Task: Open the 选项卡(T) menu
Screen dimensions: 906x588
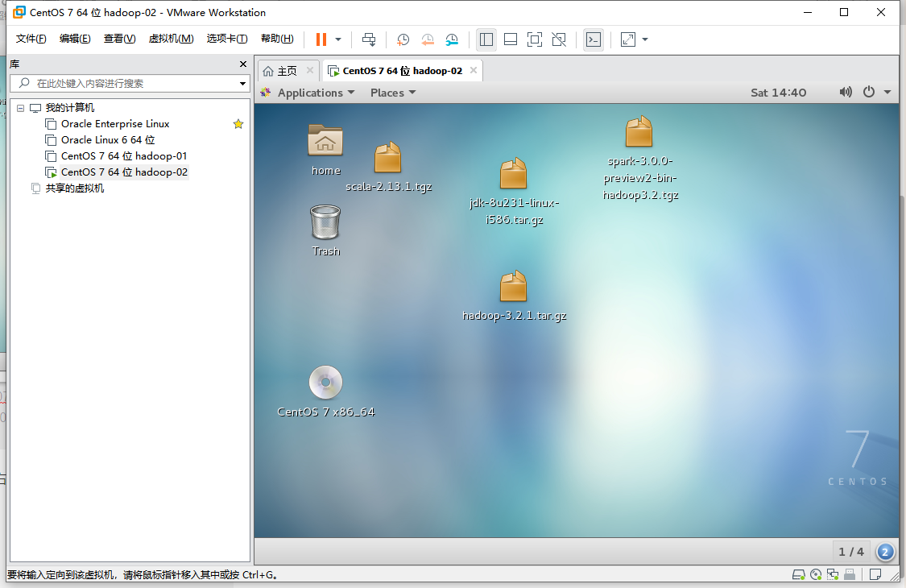Action: [227, 39]
